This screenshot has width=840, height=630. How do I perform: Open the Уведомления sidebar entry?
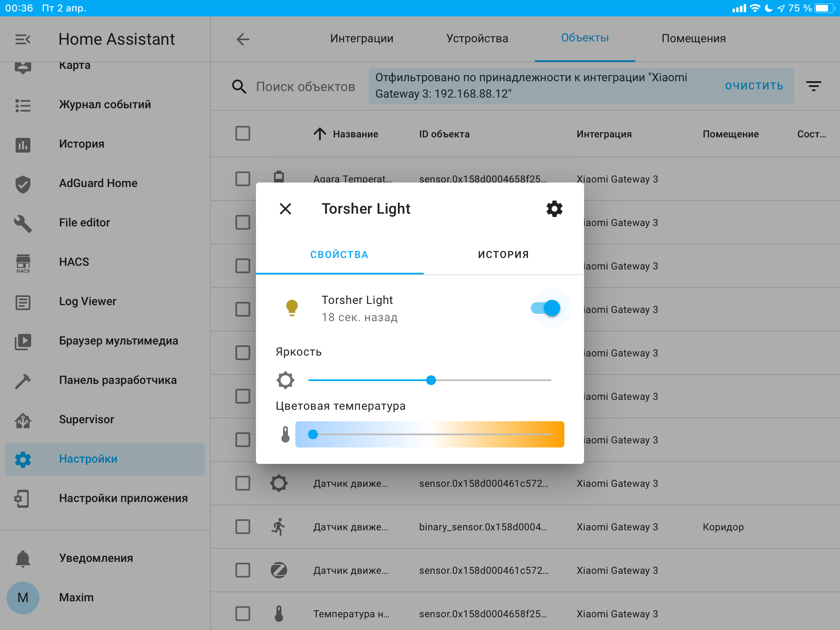pyautogui.click(x=105, y=558)
